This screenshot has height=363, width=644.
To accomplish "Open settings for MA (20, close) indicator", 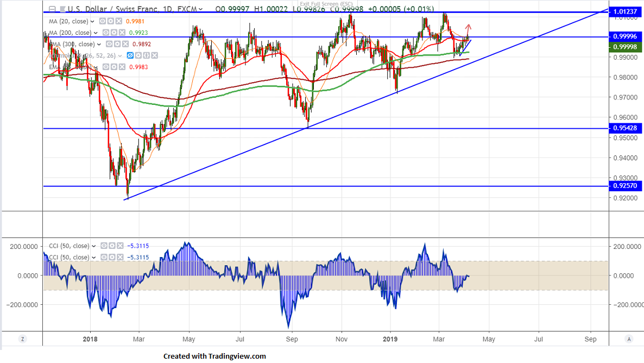I will pyautogui.click(x=110, y=22).
